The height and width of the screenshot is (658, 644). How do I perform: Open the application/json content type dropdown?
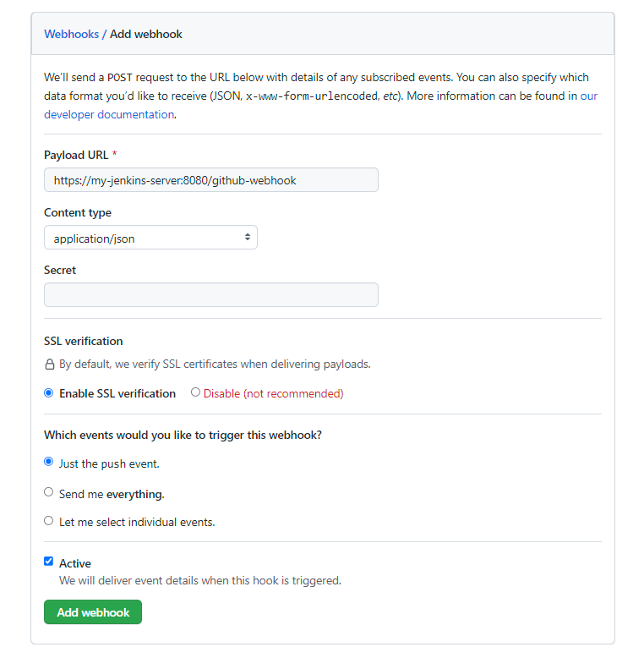(x=150, y=238)
